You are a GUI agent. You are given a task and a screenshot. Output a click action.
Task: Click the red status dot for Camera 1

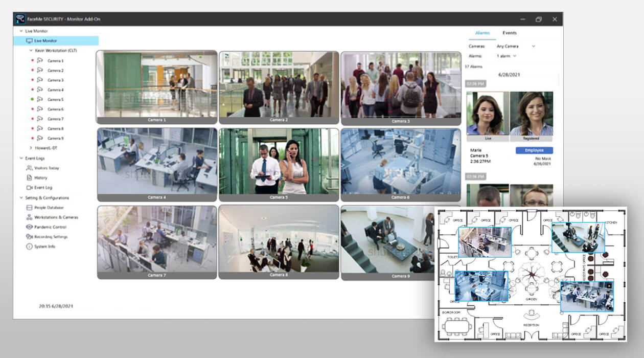32,61
